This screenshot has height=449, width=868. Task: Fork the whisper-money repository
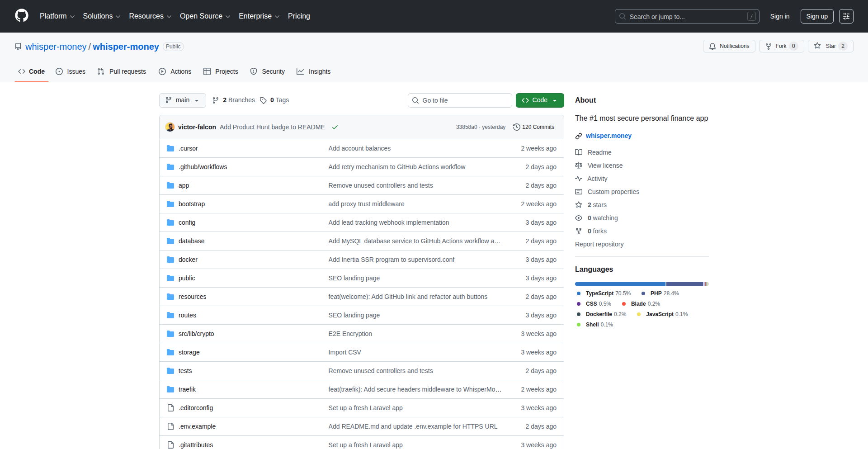[x=781, y=46]
